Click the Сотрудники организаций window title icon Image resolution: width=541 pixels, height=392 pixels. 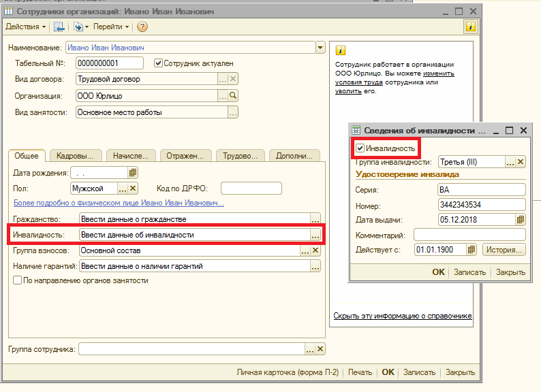click(9, 12)
